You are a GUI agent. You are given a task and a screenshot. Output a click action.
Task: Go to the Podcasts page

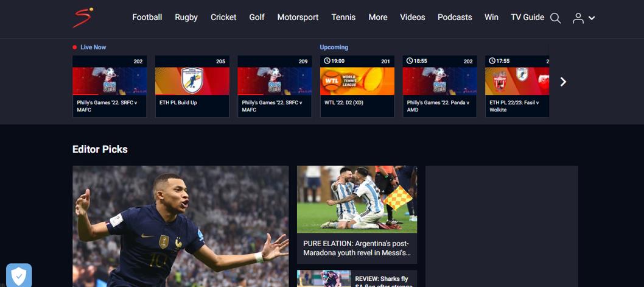(x=455, y=17)
